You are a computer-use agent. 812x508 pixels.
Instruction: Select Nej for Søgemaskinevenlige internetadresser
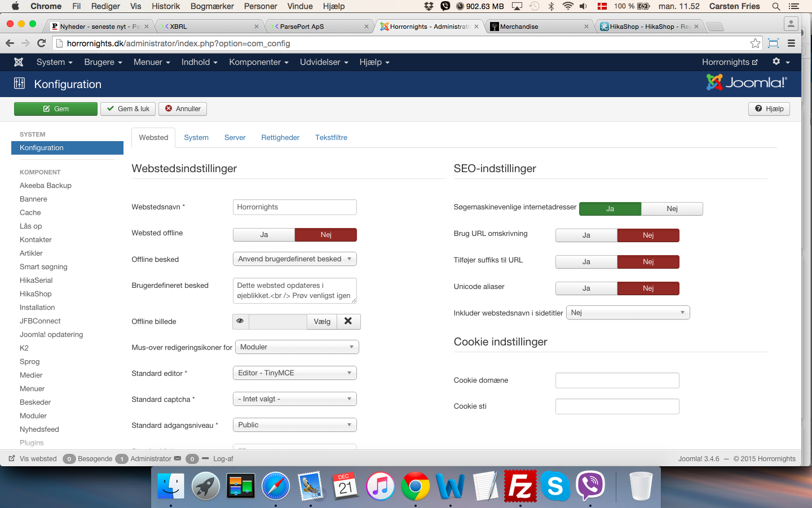coord(672,209)
